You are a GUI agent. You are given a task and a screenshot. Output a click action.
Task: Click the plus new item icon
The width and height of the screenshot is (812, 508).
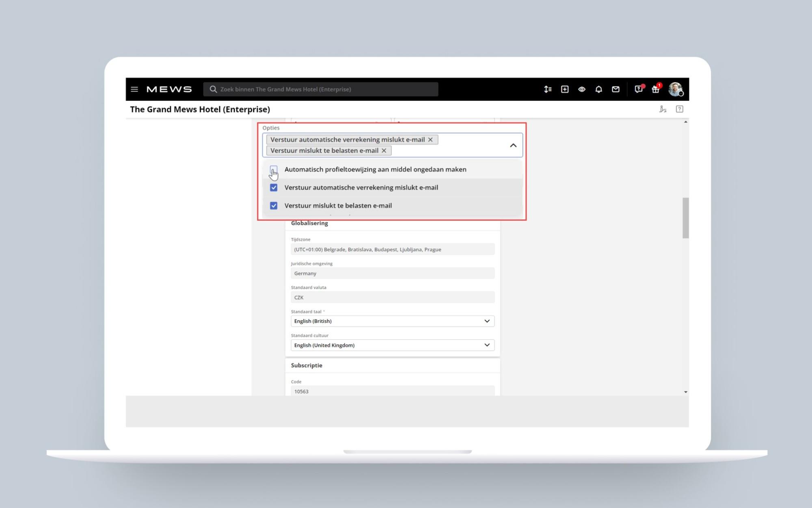tap(565, 89)
